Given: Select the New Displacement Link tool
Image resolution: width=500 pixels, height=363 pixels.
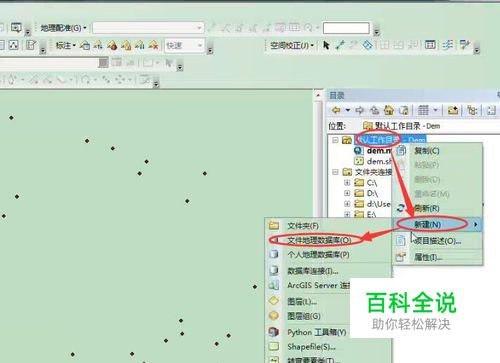Looking at the screenshot, I should 340,45.
